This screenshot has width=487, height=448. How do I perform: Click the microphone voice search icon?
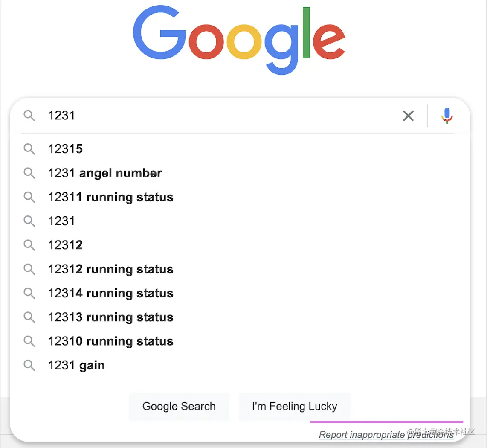(x=447, y=116)
